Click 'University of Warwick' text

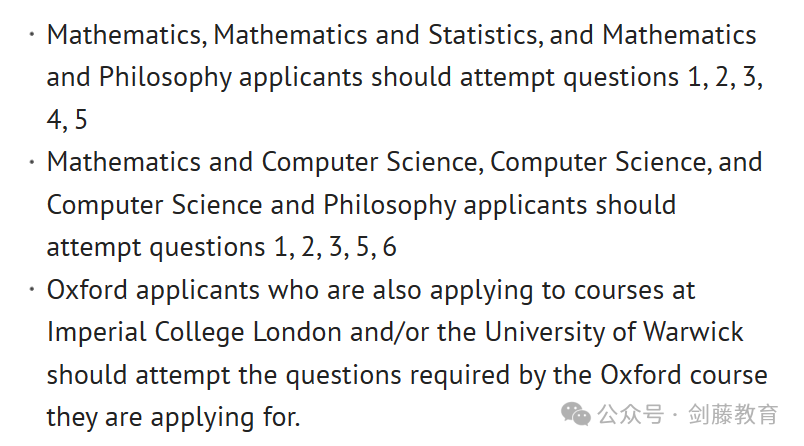(614, 332)
